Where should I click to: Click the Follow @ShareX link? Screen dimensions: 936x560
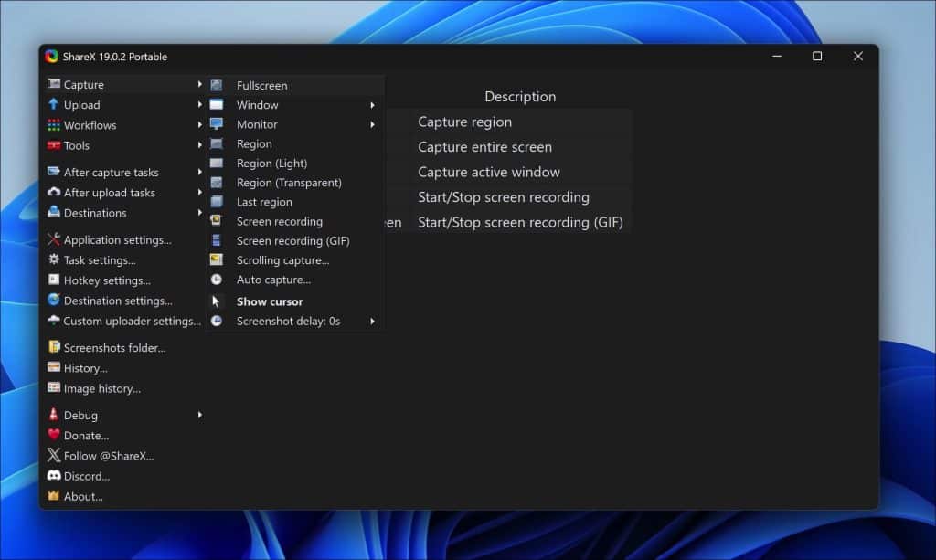(x=108, y=456)
